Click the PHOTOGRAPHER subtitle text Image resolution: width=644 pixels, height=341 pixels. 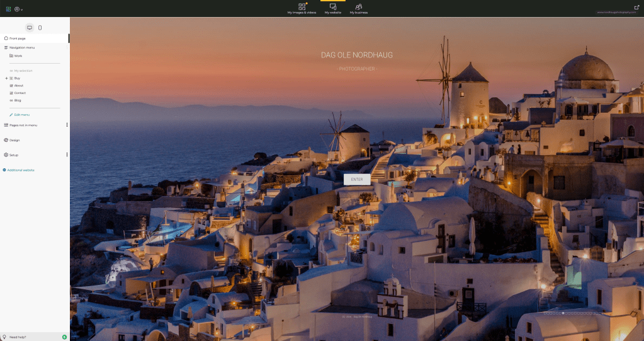click(357, 69)
